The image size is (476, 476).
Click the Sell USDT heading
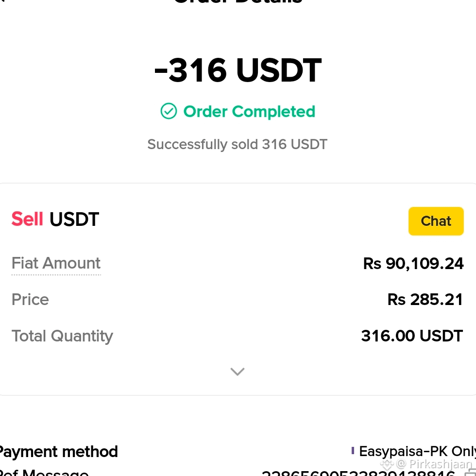(55, 219)
